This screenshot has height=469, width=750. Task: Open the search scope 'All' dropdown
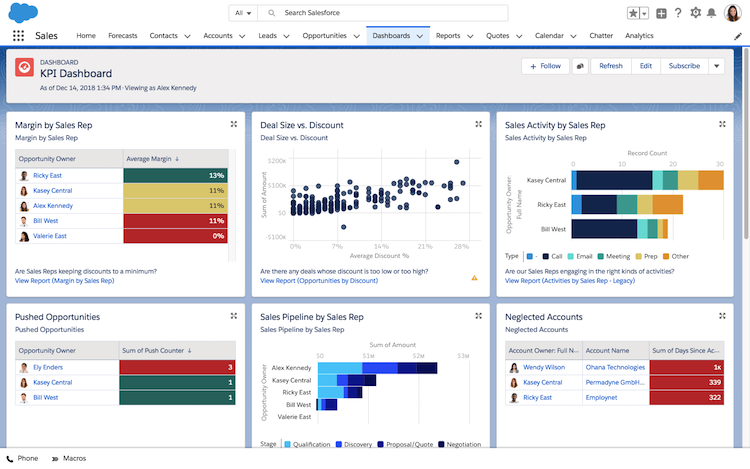241,13
